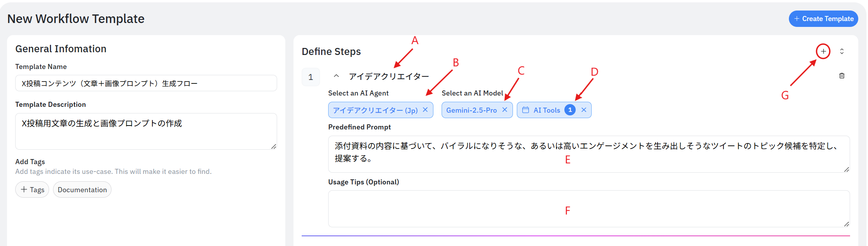
Task: Click the + Tags button
Action: 32,190
